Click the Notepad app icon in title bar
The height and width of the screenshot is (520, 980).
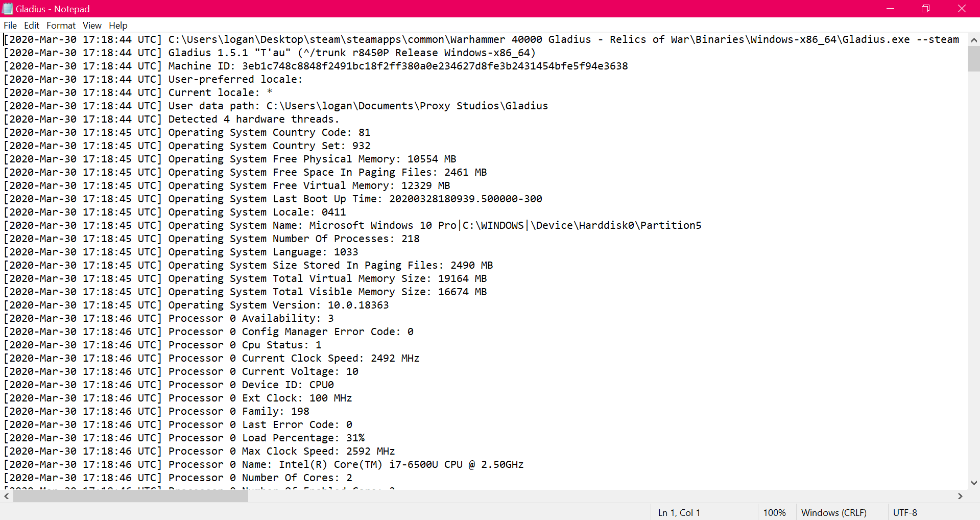click(x=8, y=9)
